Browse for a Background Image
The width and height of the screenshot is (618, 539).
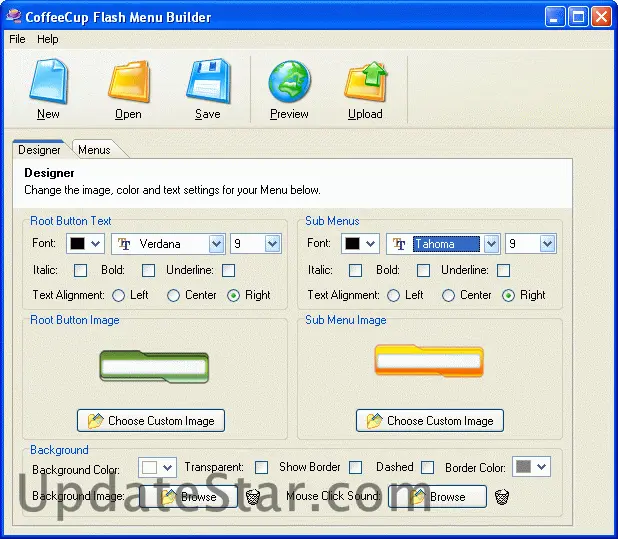point(188,496)
